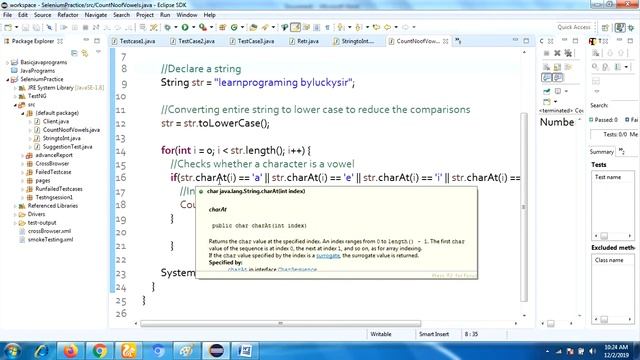Click the Quick Access field
The height and width of the screenshot is (360, 640).
574,27
